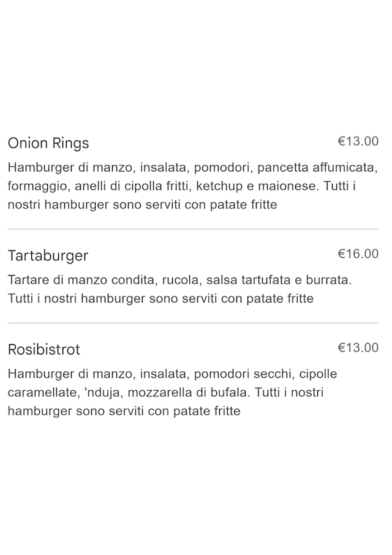Click divider between Tartaburger and Rosibistrot
This screenshot has height=555, width=392.
193,323
